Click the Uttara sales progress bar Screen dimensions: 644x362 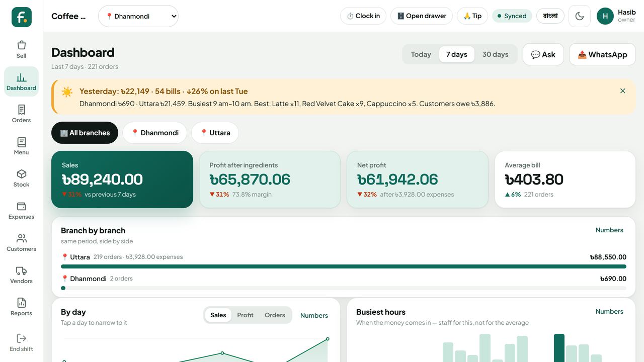coord(344,266)
